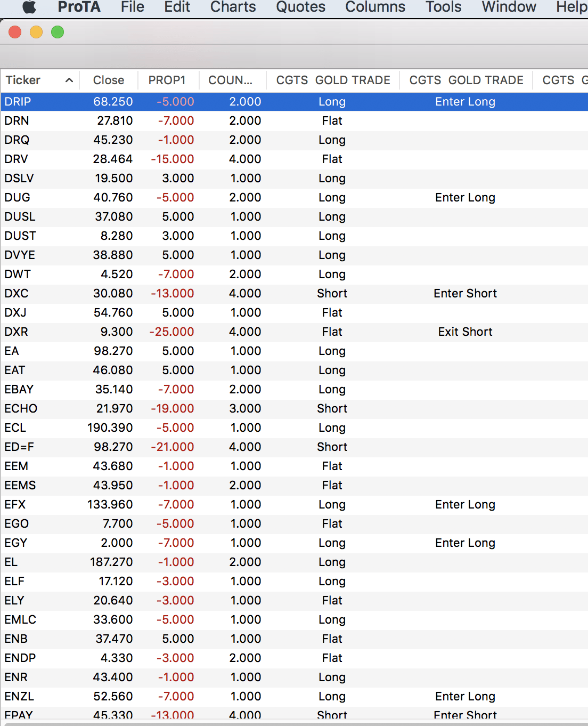Screen dimensions: 588x726
Task: Click close price 190.390 for ECL
Action: (x=110, y=428)
